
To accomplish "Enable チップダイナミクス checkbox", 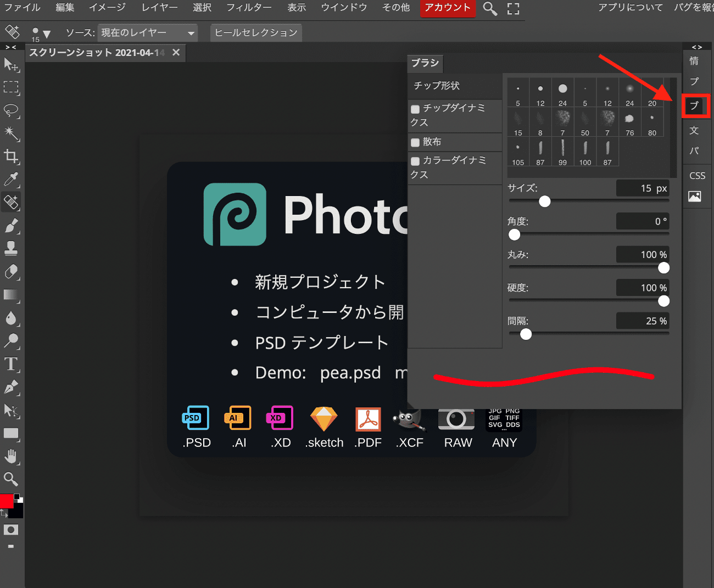I will 415,109.
